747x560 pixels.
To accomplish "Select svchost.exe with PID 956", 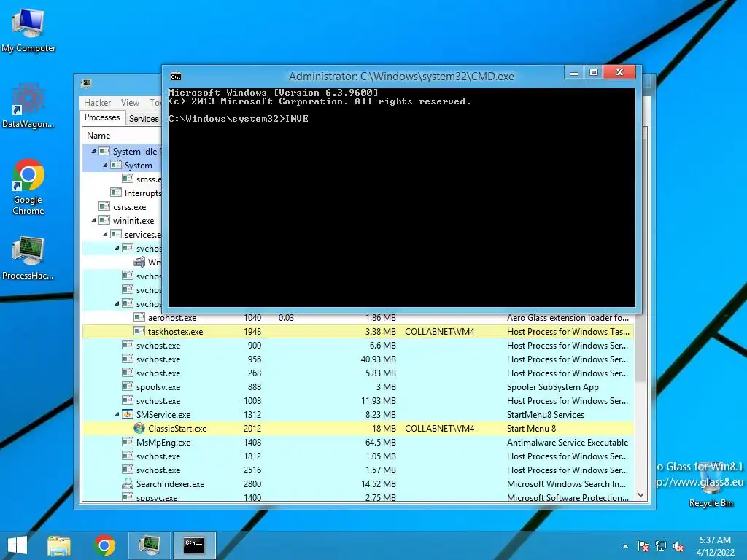I will (x=358, y=359).
